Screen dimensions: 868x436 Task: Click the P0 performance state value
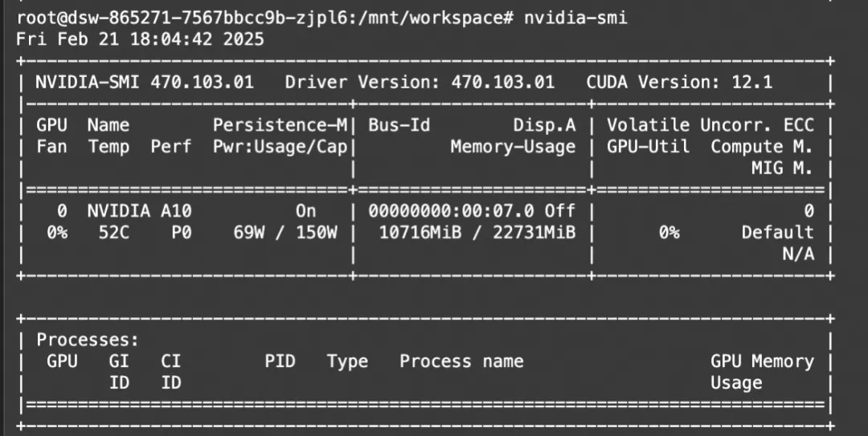click(181, 233)
